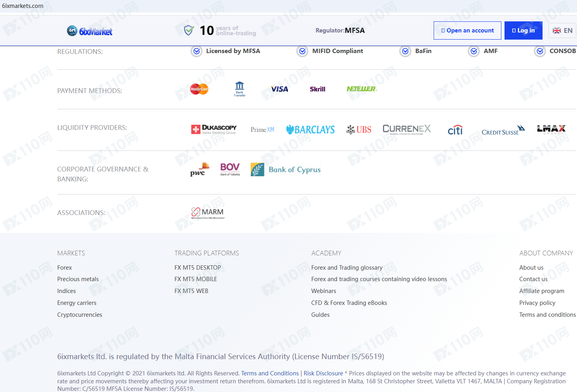This screenshot has height=392, width=577.
Task: Click the MasterCard payment icon
Action: [x=199, y=89]
